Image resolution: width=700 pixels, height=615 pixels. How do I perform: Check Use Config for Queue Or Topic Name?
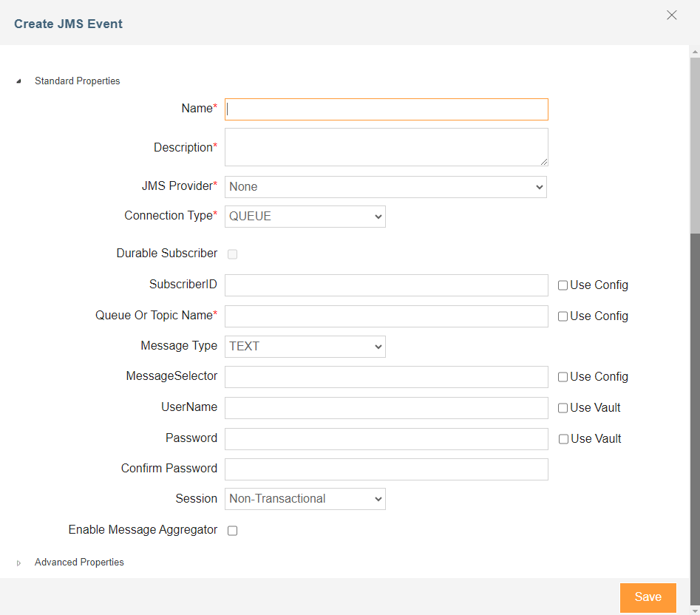click(x=563, y=316)
